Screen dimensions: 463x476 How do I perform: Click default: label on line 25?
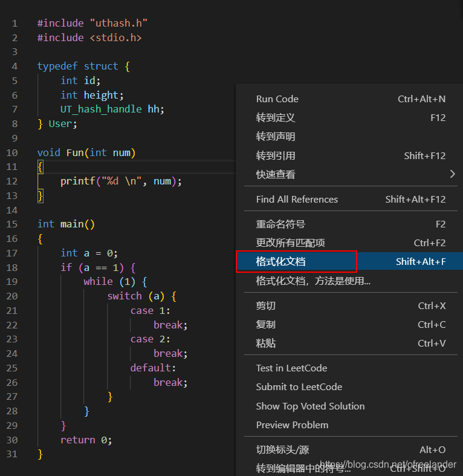[153, 368]
